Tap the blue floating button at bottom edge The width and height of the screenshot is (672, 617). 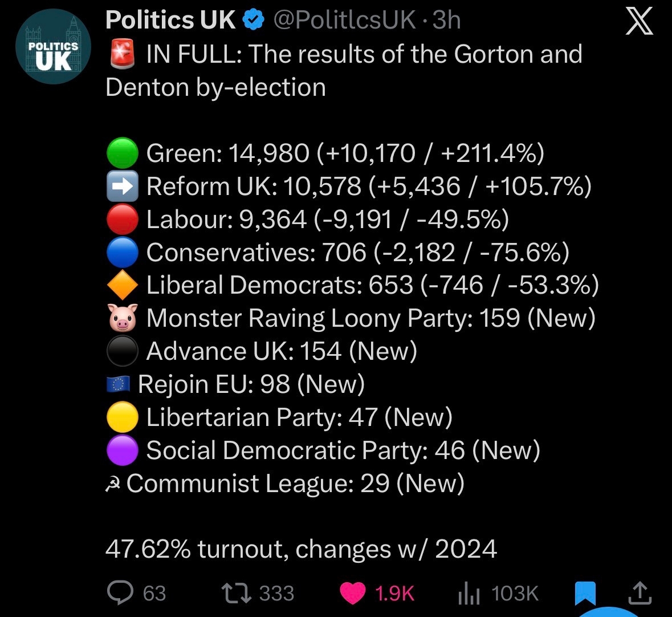click(x=612, y=611)
